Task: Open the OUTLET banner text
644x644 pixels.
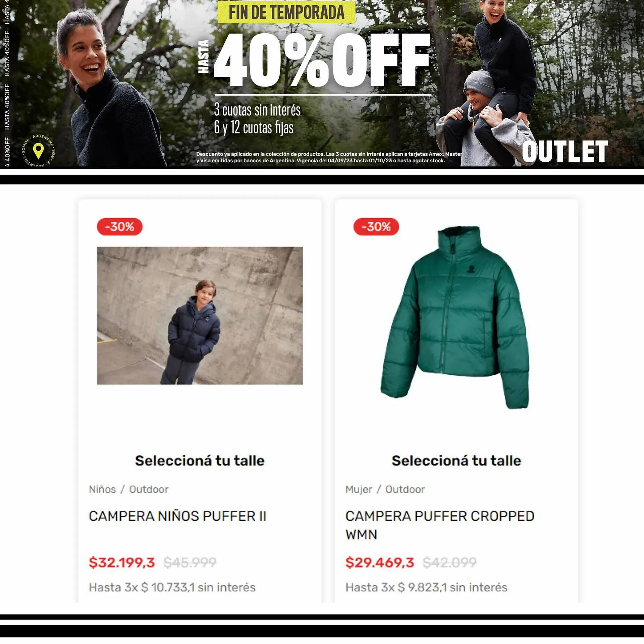Action: [x=565, y=152]
